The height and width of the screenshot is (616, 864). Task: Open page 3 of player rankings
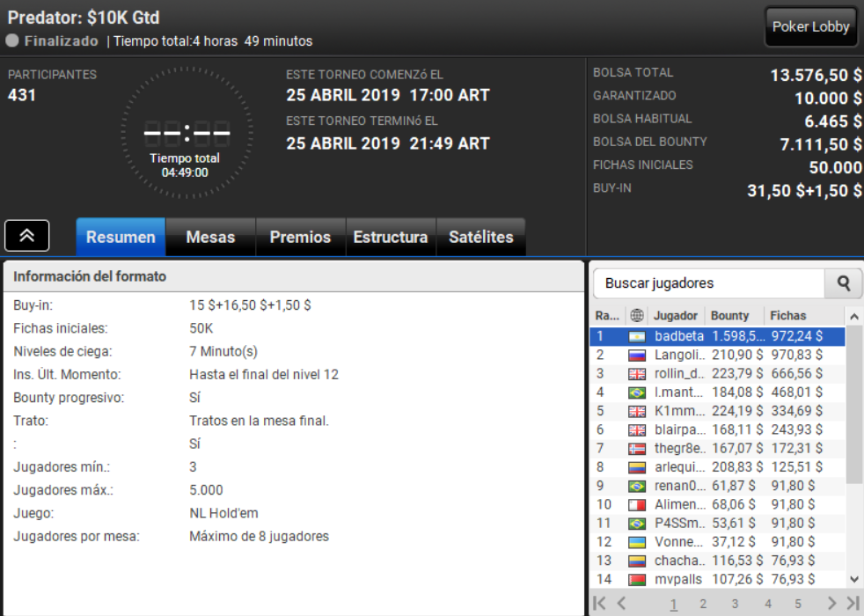tap(735, 604)
